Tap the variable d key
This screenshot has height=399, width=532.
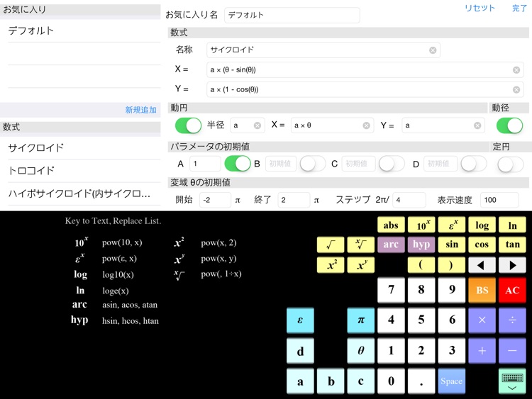[x=300, y=351]
